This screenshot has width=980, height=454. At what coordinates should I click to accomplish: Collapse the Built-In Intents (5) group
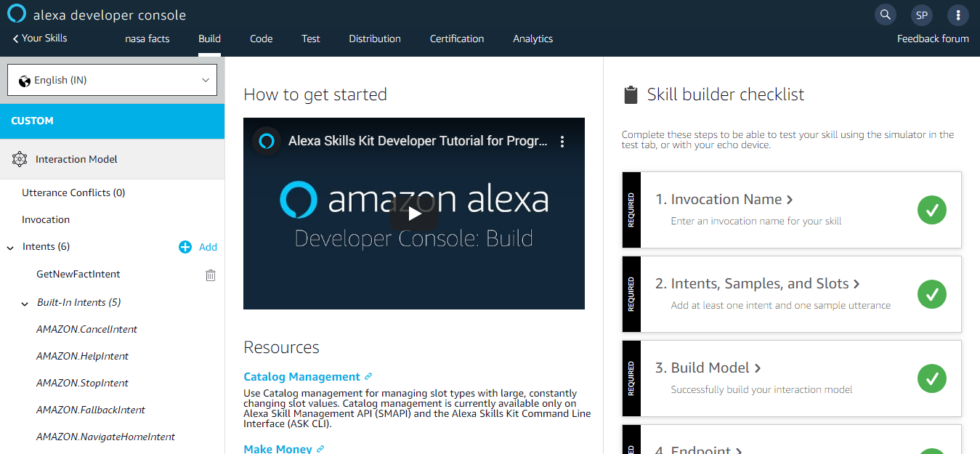25,304
